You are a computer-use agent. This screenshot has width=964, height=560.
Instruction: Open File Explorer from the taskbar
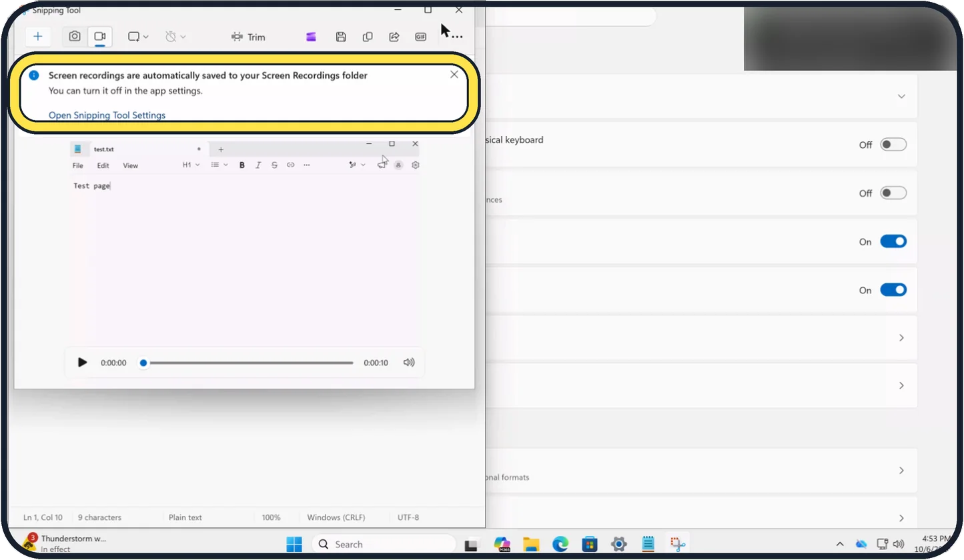[530, 544]
